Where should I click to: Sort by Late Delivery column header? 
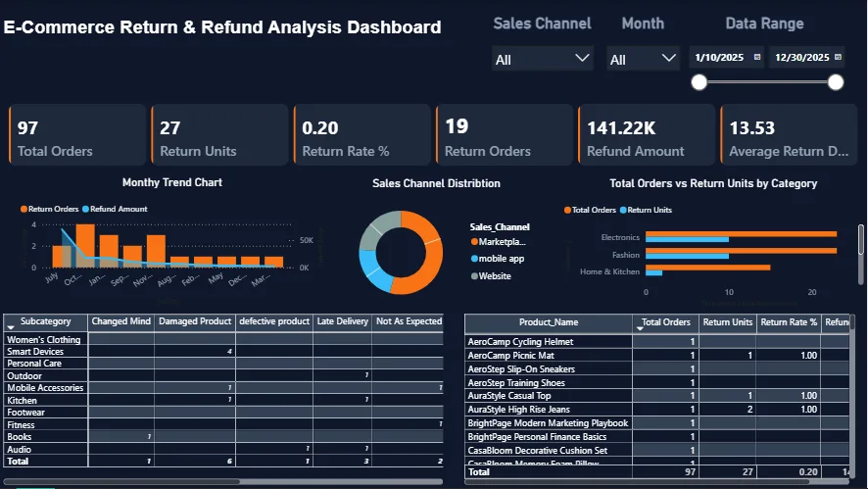coord(343,321)
